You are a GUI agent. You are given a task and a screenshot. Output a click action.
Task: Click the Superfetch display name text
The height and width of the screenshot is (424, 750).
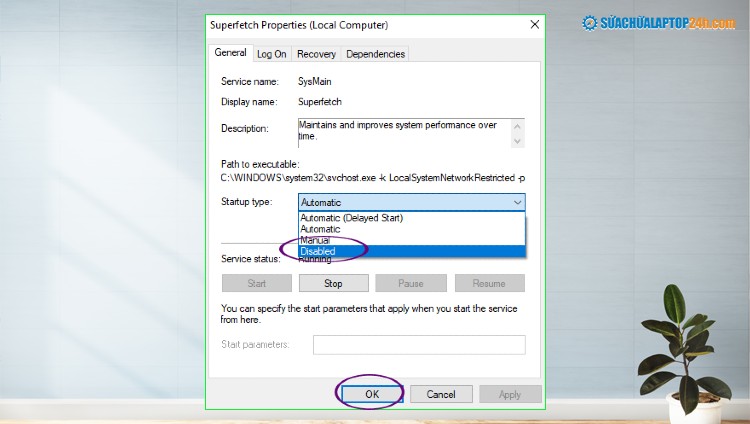click(320, 101)
